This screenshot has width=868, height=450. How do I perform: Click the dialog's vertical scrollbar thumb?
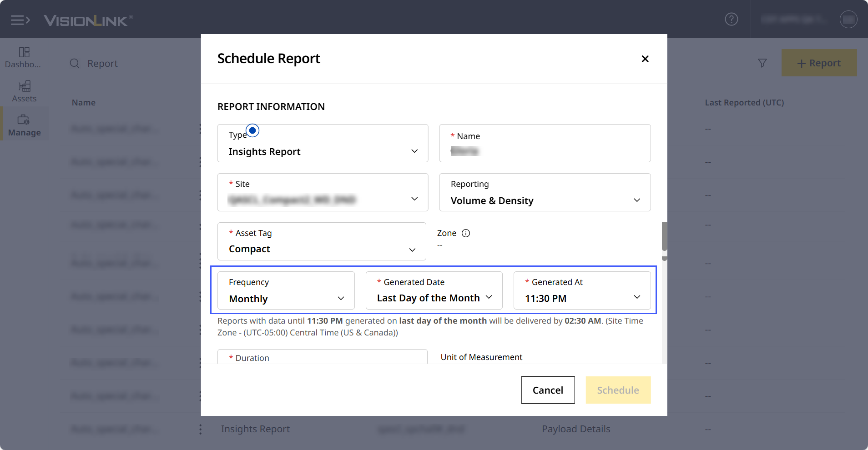[664, 236]
